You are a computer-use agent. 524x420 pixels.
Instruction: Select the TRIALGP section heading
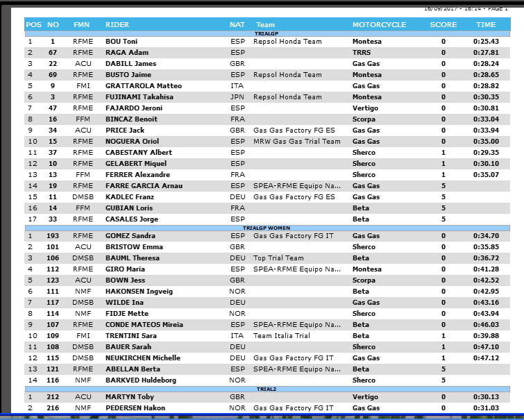coord(267,34)
